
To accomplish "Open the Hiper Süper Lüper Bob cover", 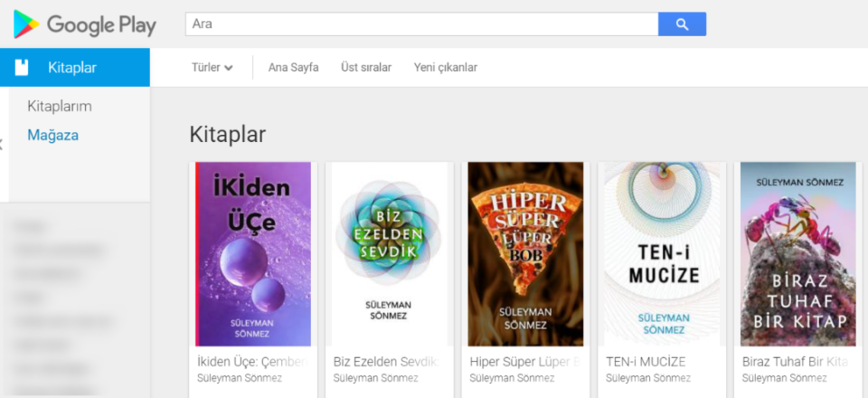I will (x=525, y=254).
